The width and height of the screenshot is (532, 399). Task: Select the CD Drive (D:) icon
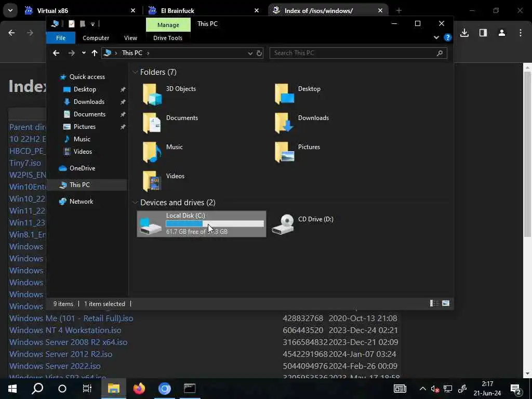pyautogui.click(x=283, y=224)
